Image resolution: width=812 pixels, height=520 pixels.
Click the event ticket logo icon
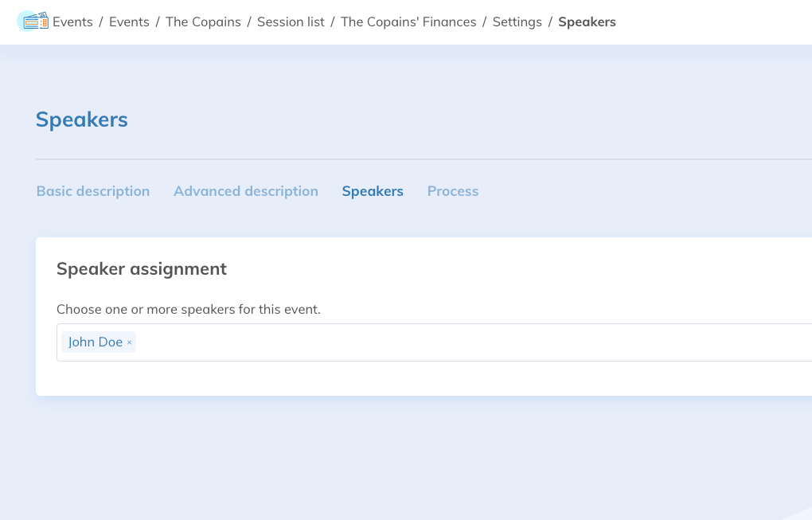click(x=32, y=22)
